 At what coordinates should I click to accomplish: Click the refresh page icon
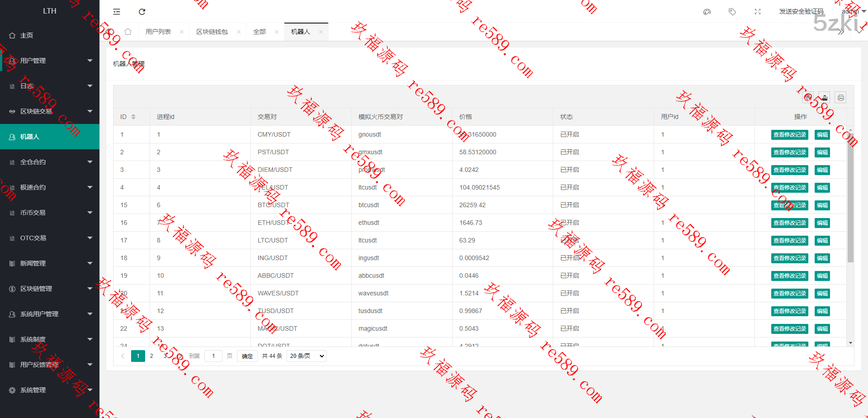(x=142, y=12)
